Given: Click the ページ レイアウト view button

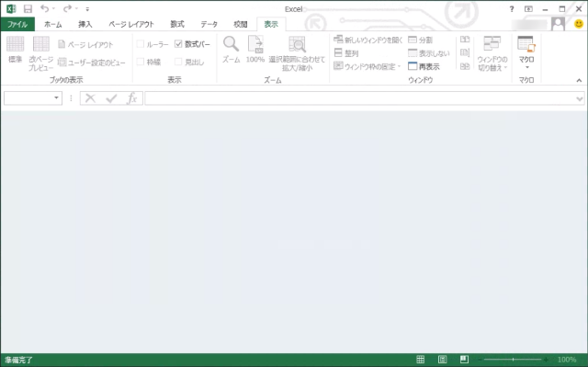Looking at the screenshot, I should tap(85, 45).
